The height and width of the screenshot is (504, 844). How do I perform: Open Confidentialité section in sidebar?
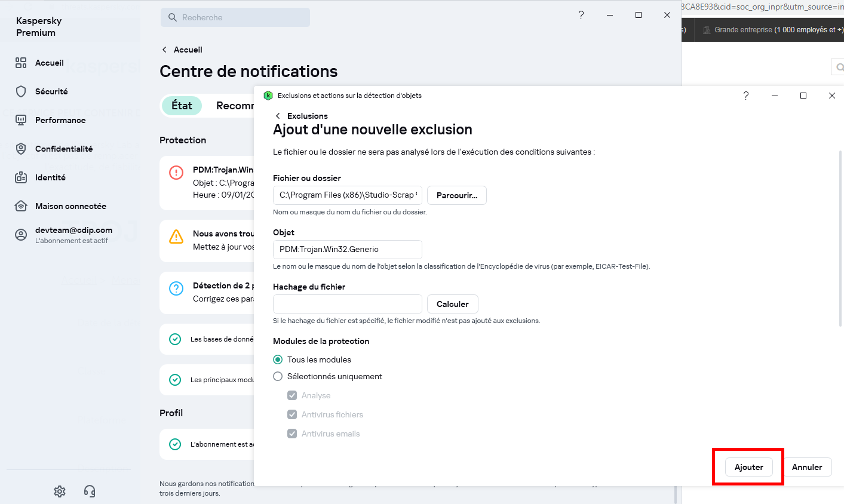click(x=64, y=149)
